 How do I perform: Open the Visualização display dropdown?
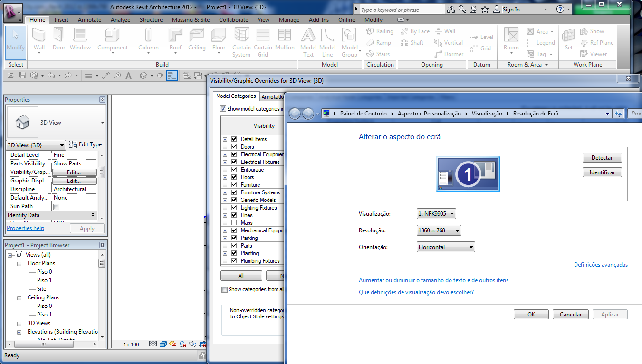pos(436,214)
